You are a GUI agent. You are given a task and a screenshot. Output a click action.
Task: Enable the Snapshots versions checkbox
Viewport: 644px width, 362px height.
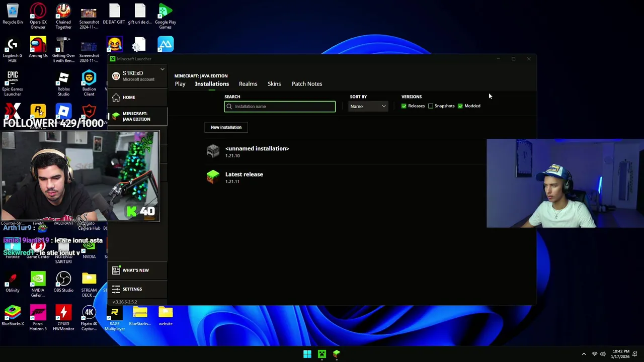click(x=431, y=106)
